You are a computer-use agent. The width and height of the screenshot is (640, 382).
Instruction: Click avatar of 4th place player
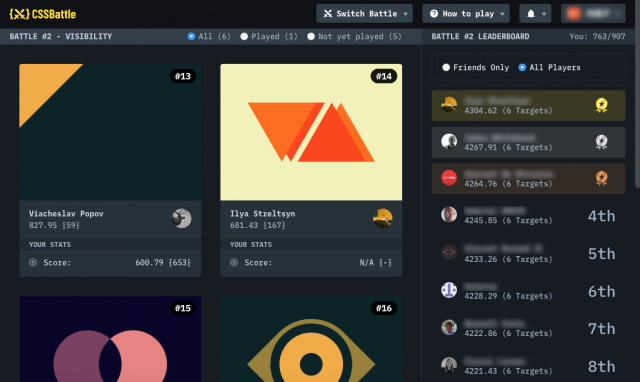coord(449,214)
